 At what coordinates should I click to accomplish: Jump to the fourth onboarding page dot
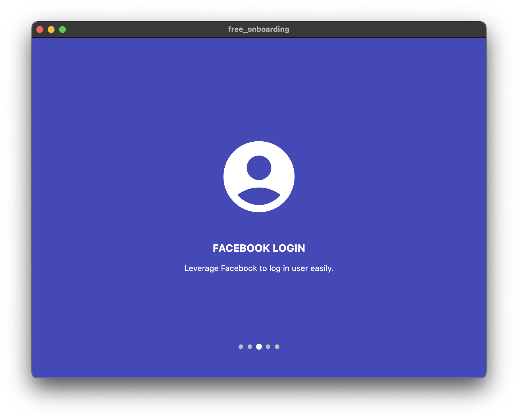click(x=268, y=346)
